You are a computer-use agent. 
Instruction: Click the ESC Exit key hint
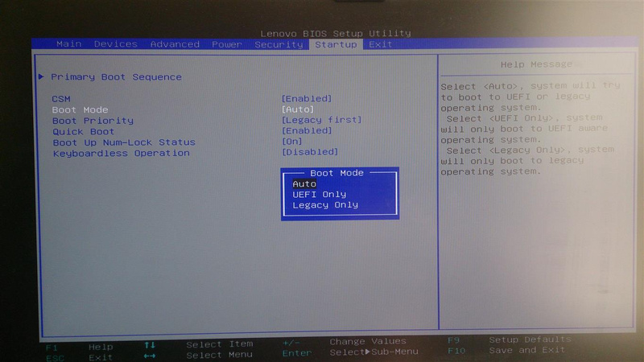point(79,357)
